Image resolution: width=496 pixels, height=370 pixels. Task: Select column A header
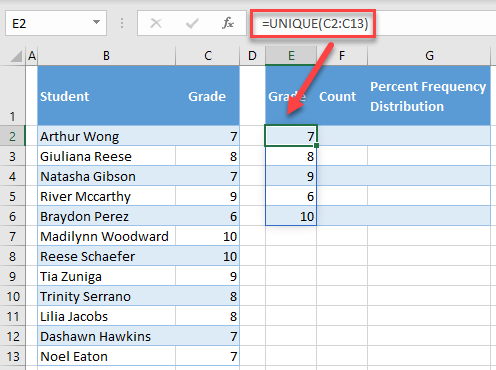tap(32, 56)
